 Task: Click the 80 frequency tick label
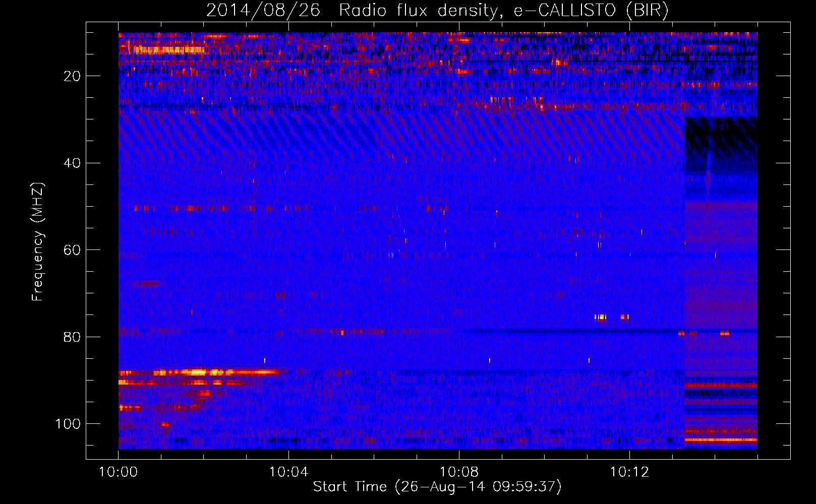[x=72, y=337]
